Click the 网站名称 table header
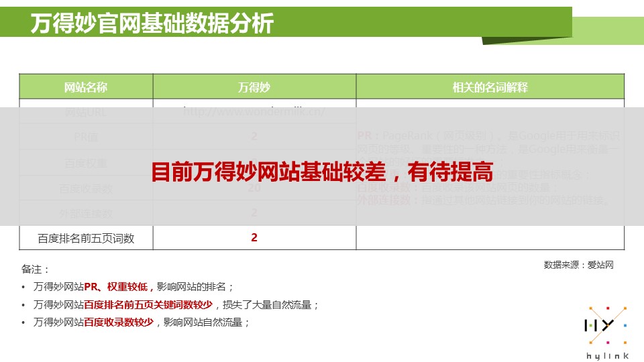Viewport: 644px width, 362px height. tap(86, 87)
